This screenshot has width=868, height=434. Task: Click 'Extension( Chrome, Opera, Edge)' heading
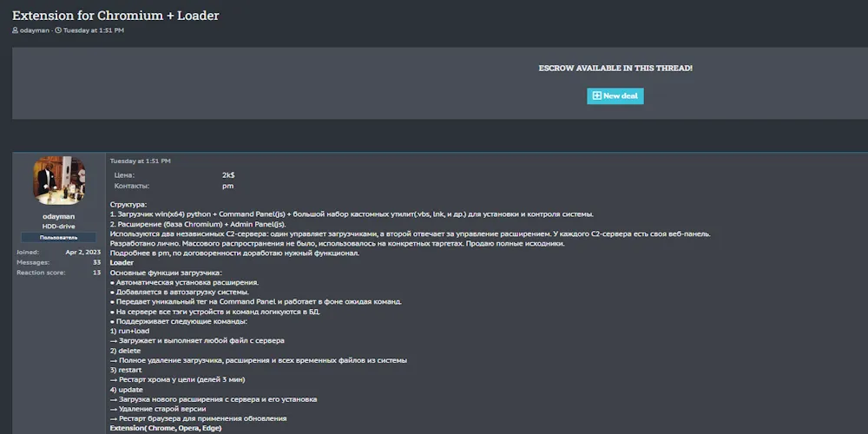point(166,429)
